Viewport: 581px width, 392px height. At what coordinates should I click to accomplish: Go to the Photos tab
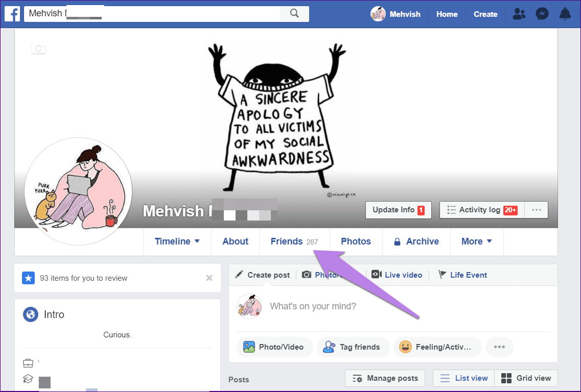click(356, 241)
